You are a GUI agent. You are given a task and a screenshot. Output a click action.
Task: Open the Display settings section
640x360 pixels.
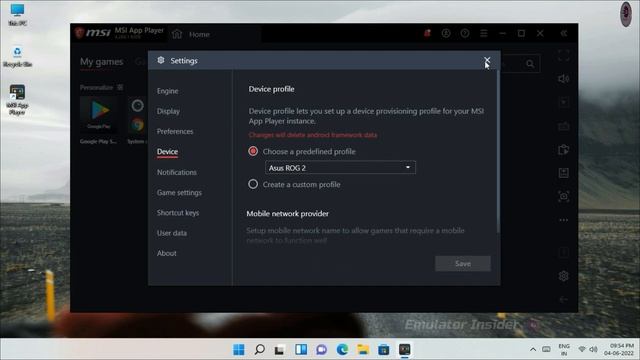pos(168,111)
